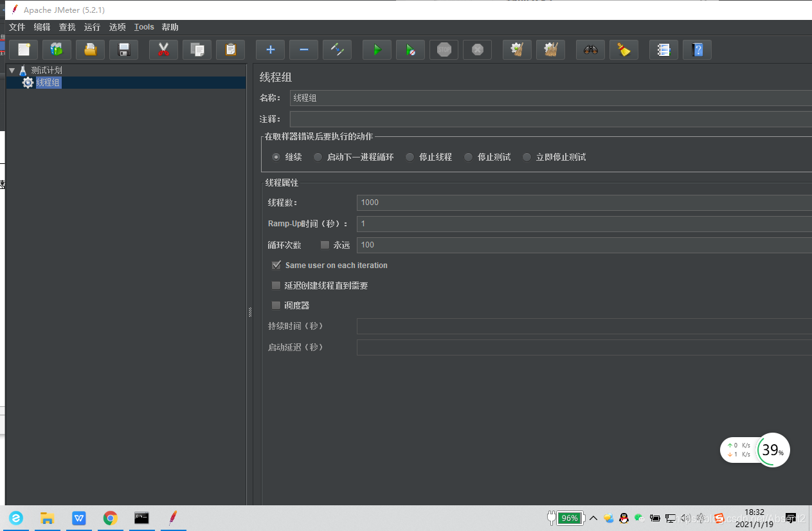Click the New test plan toolbar icon
The width and height of the screenshot is (812, 531).
pyautogui.click(x=24, y=50)
